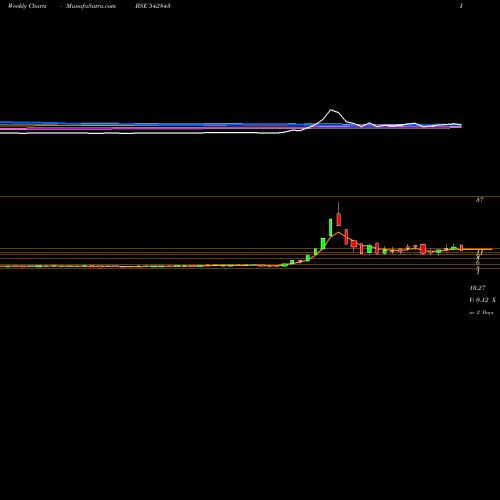Click the 'Weekly Charts' title text
The height and width of the screenshot is (500, 500).
[27, 6]
